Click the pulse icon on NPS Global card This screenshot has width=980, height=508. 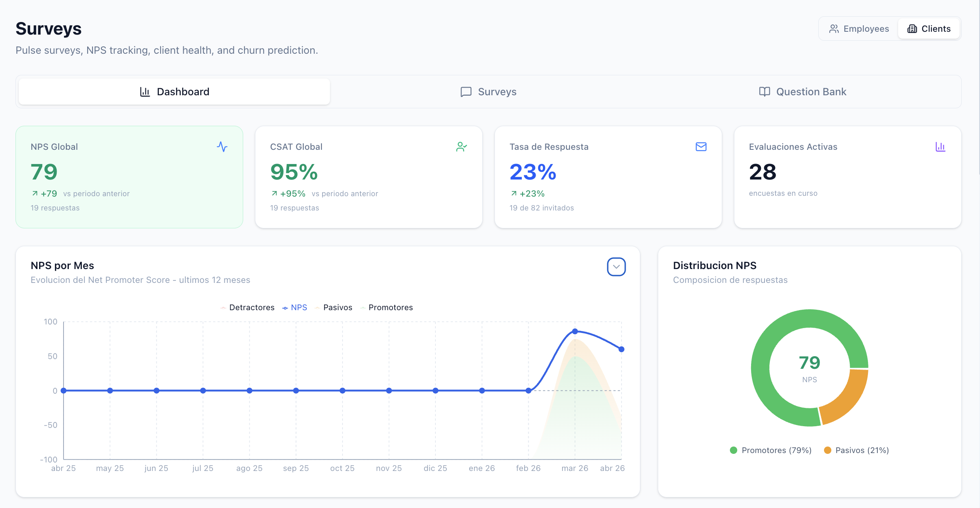click(222, 147)
